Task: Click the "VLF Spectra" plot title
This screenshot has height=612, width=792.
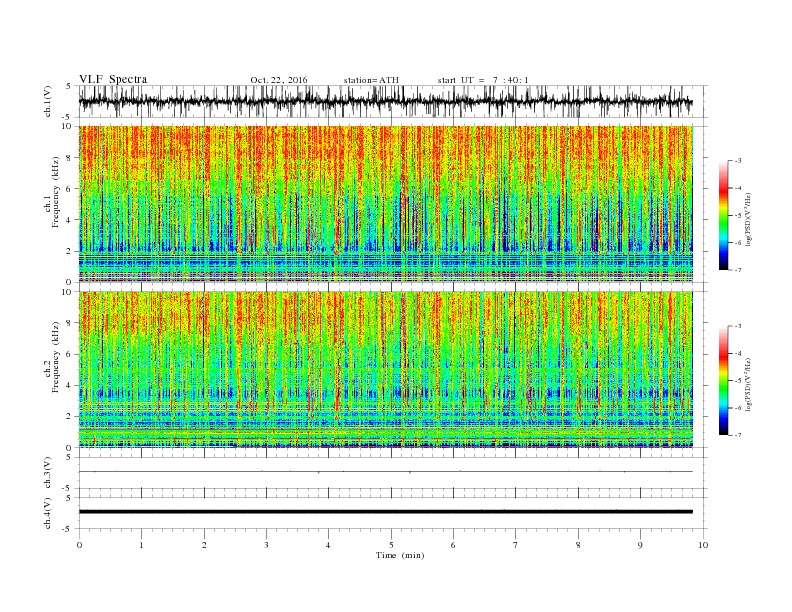Action: pos(113,79)
